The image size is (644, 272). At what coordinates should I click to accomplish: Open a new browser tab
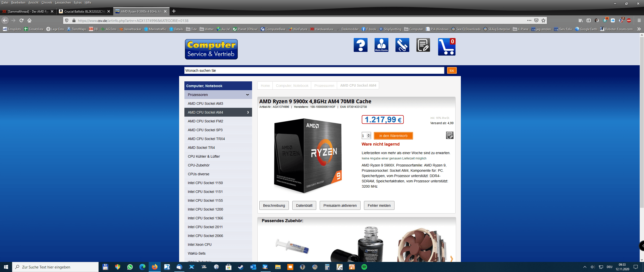click(x=174, y=11)
